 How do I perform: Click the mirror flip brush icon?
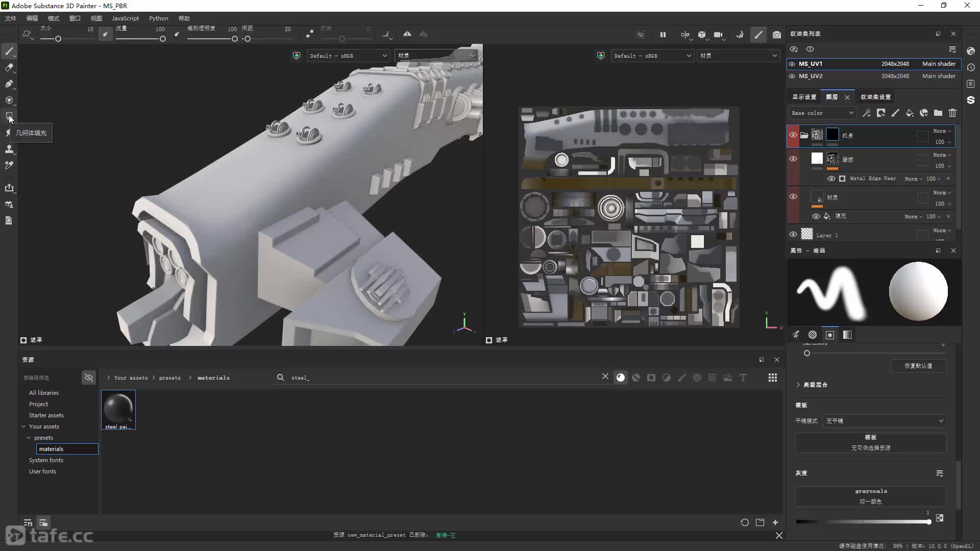pyautogui.click(x=407, y=34)
